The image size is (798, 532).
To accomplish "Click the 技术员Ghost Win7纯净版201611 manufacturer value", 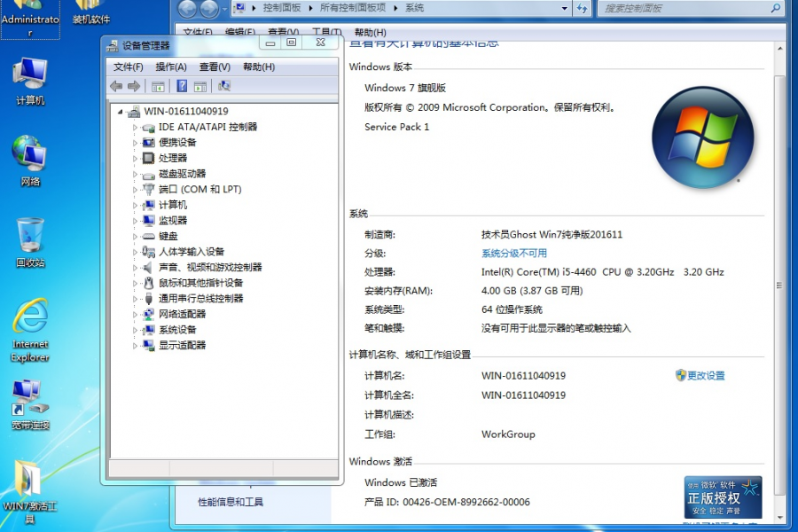I will click(x=552, y=234).
